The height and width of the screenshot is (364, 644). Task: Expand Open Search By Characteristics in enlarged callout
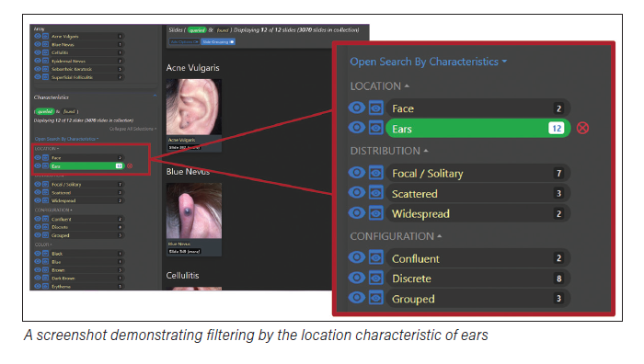pyautogui.click(x=429, y=62)
